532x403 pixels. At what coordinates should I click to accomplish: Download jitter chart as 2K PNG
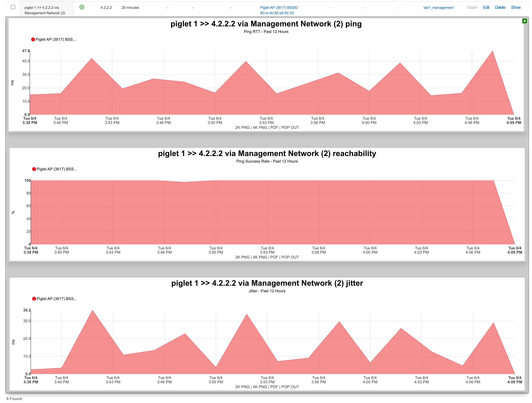click(x=242, y=387)
